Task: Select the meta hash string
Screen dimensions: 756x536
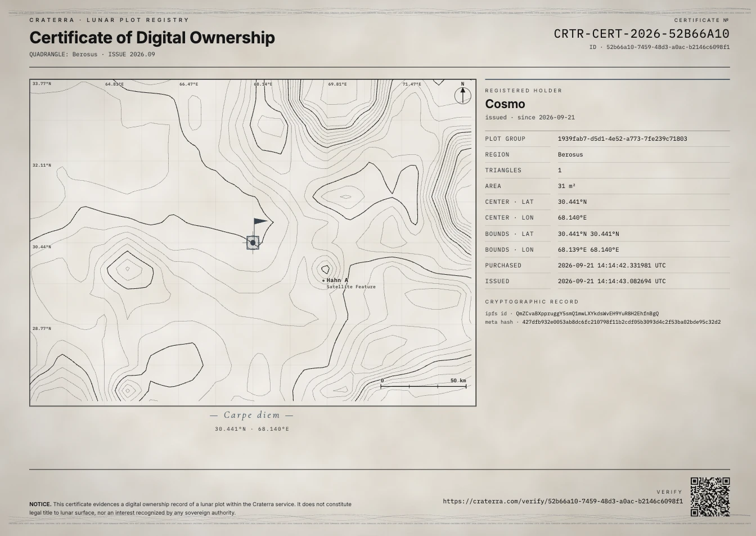Action: (622, 322)
